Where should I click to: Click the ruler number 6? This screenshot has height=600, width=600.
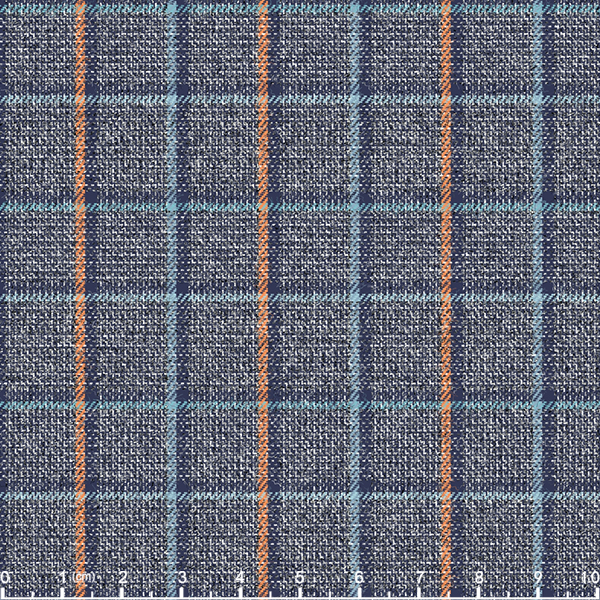tap(359, 577)
